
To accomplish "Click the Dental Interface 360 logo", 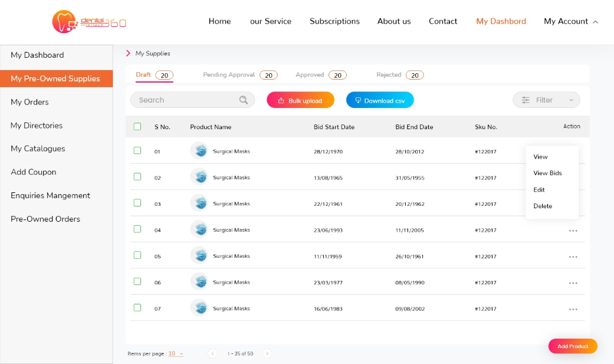I will point(89,22).
